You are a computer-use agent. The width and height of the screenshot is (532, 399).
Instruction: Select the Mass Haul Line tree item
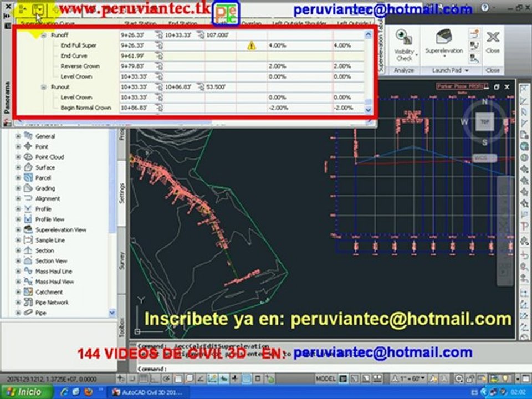[x=54, y=272]
